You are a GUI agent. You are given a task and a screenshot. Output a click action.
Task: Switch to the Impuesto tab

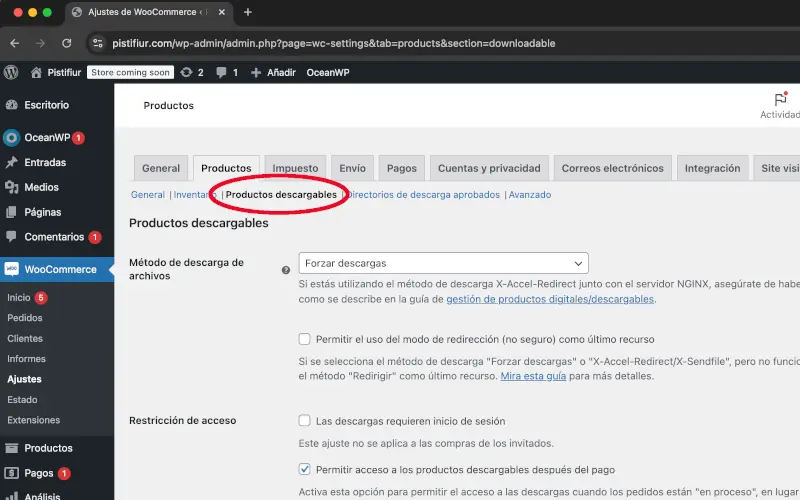[295, 168]
